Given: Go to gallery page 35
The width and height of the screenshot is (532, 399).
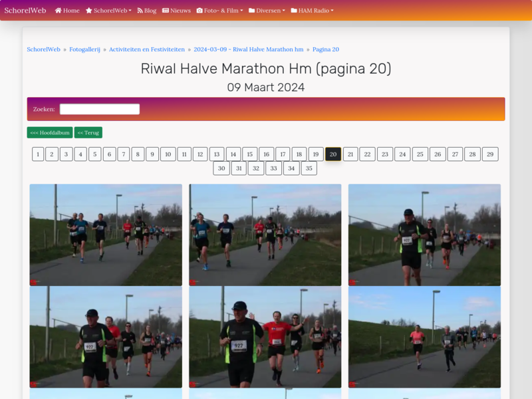Looking at the screenshot, I should click(309, 168).
